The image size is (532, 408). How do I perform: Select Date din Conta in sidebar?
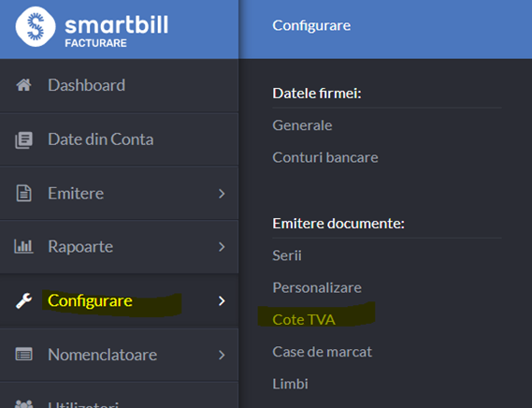119,139
